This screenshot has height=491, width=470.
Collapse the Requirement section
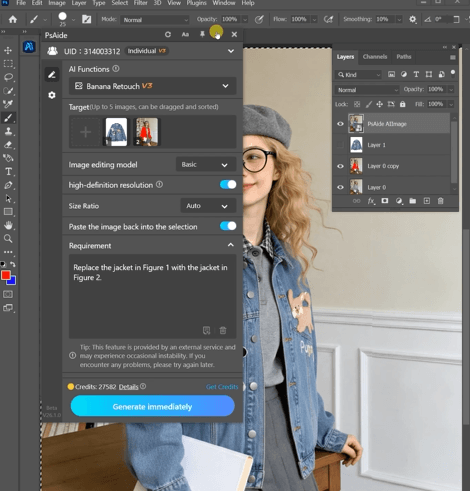[230, 245]
